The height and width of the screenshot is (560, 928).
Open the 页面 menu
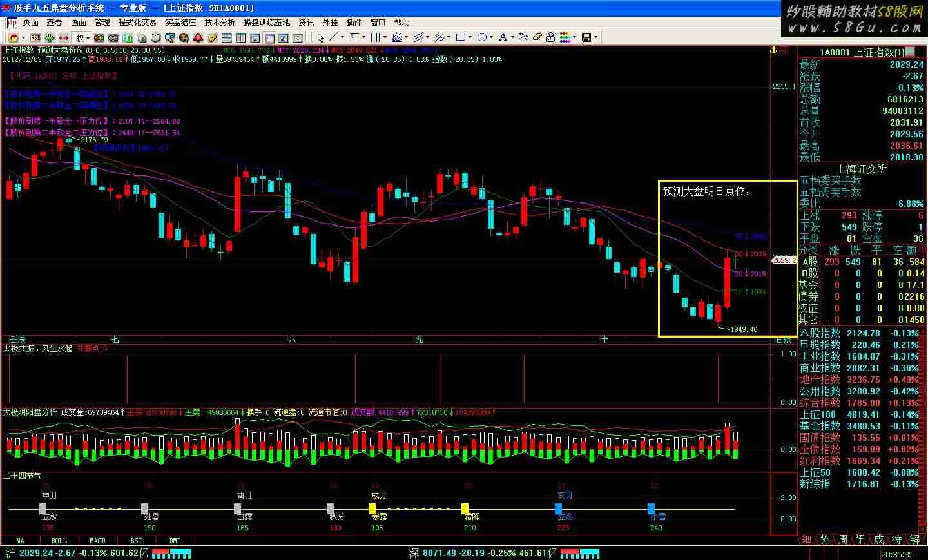click(31, 22)
